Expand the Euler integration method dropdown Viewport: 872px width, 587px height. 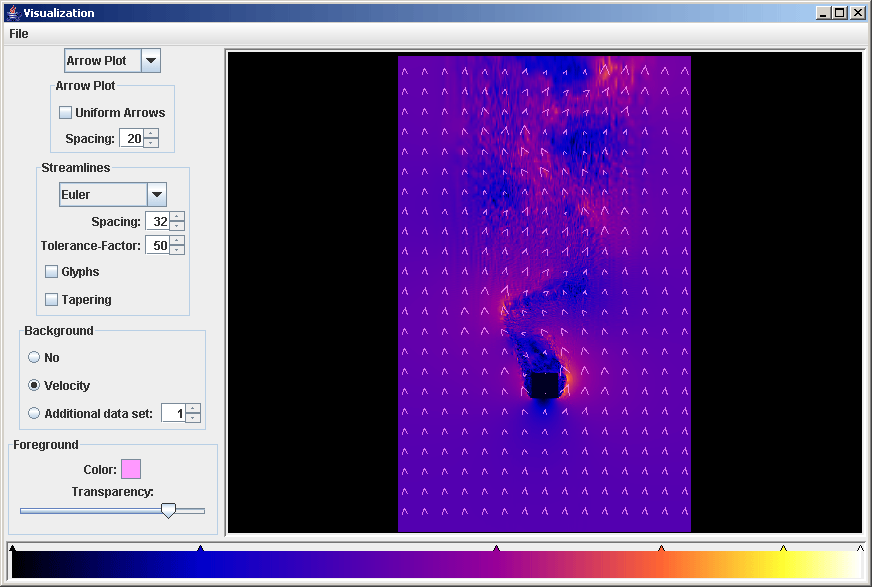[156, 195]
